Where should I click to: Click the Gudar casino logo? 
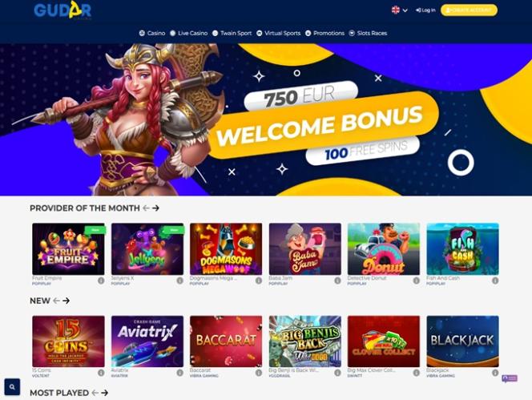[x=62, y=10]
